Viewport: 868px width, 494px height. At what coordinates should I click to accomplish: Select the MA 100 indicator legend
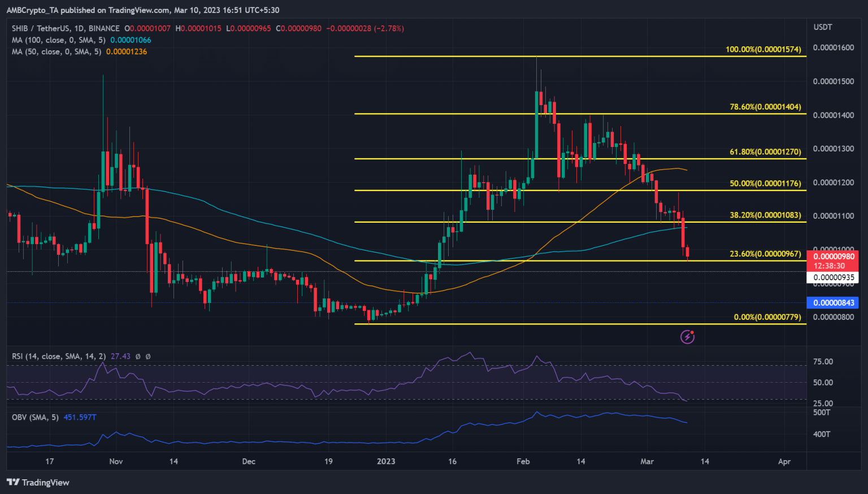click(x=59, y=40)
